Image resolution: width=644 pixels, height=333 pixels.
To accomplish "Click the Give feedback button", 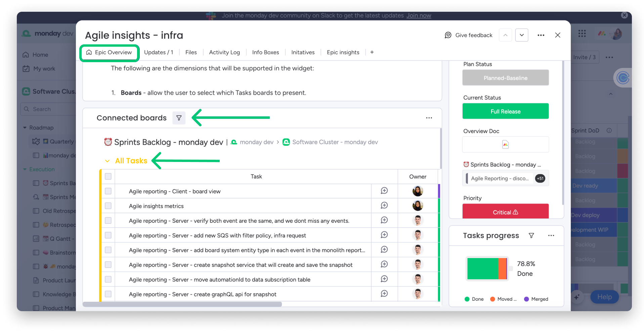I will point(468,35).
